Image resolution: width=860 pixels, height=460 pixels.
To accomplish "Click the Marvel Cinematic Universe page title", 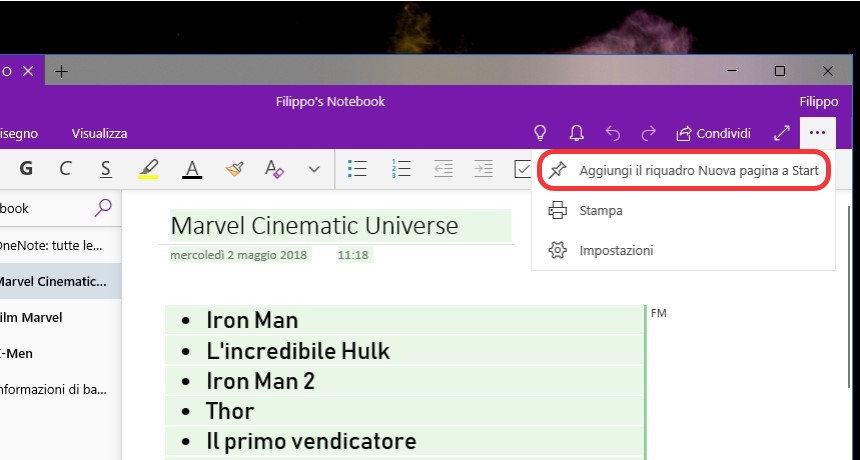I will tap(314, 225).
